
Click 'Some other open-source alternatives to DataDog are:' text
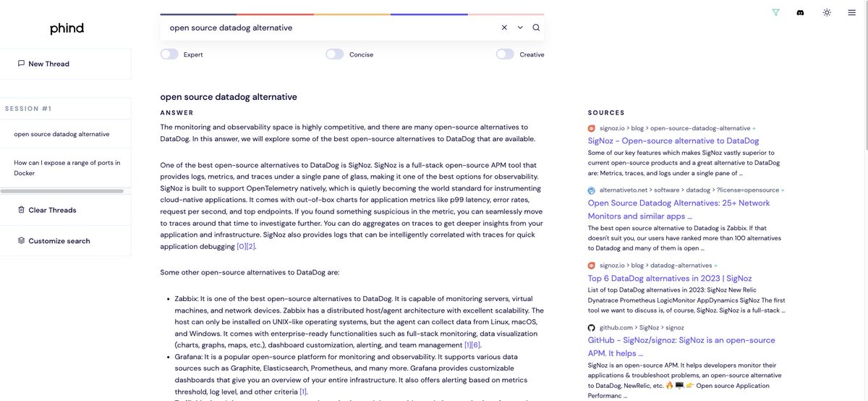click(x=250, y=272)
